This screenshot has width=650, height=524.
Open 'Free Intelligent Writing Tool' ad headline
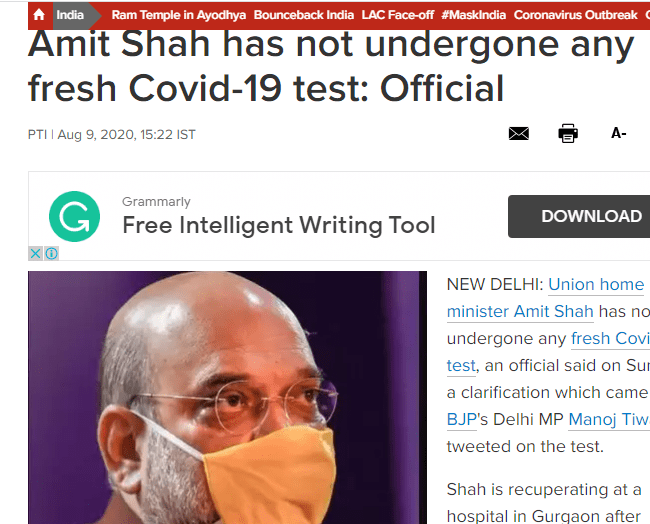pos(279,226)
